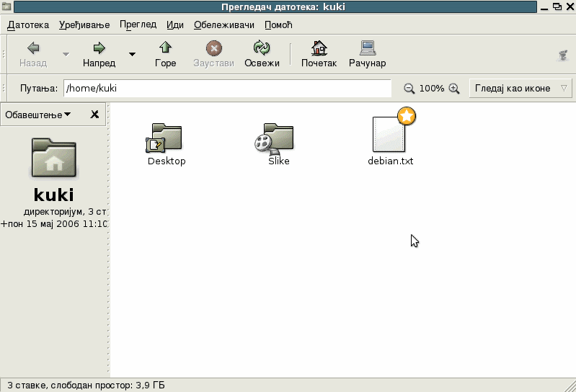Go up one folder with Горе
The height and width of the screenshot is (392, 576).
pos(165,54)
